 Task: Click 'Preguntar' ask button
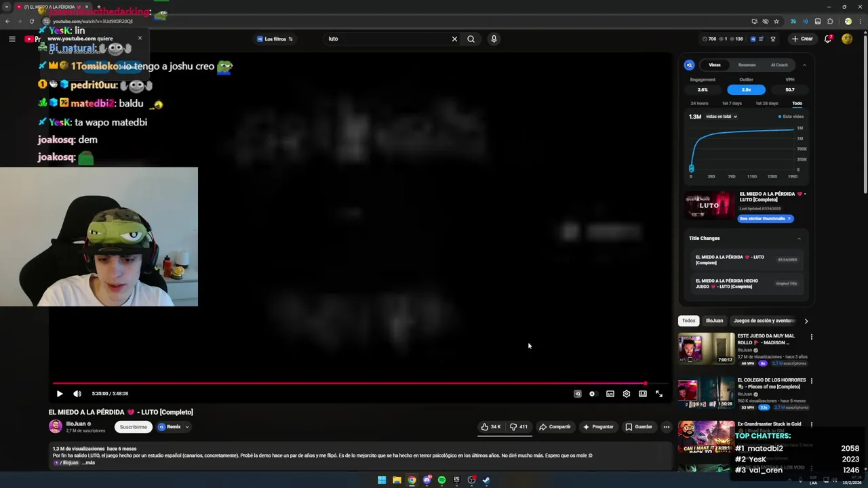pos(597,427)
